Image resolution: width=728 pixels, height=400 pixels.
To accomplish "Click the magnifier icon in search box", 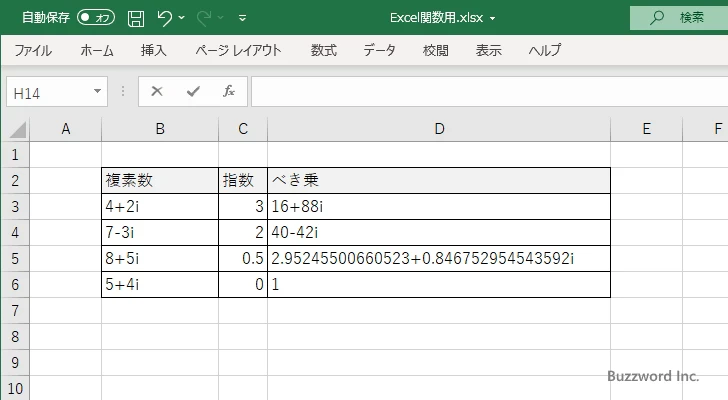I will click(x=656, y=18).
